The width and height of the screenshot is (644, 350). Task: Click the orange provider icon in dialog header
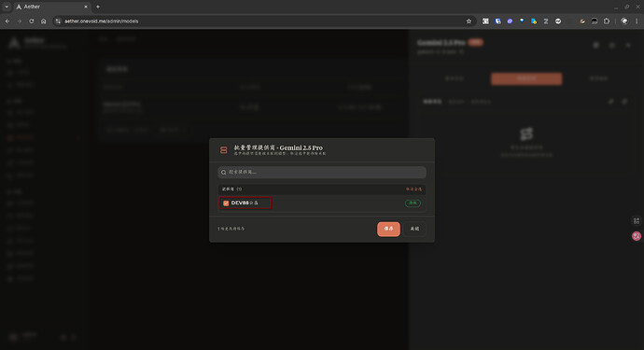point(223,150)
